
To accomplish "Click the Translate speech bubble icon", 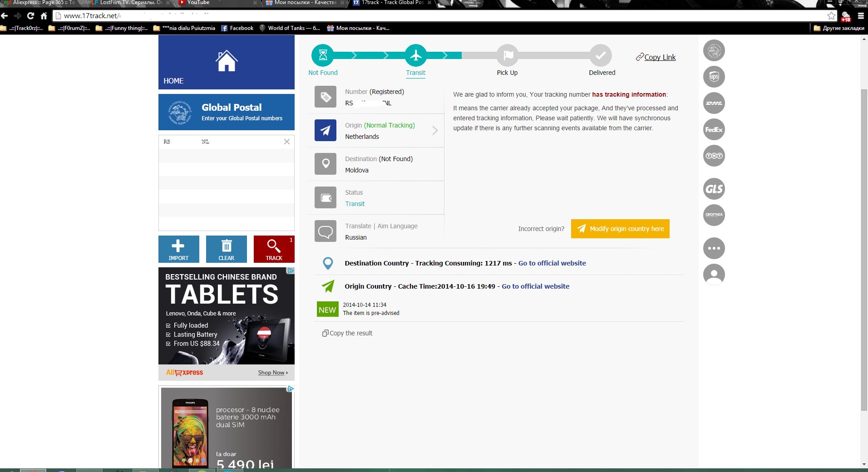I will [x=325, y=231].
